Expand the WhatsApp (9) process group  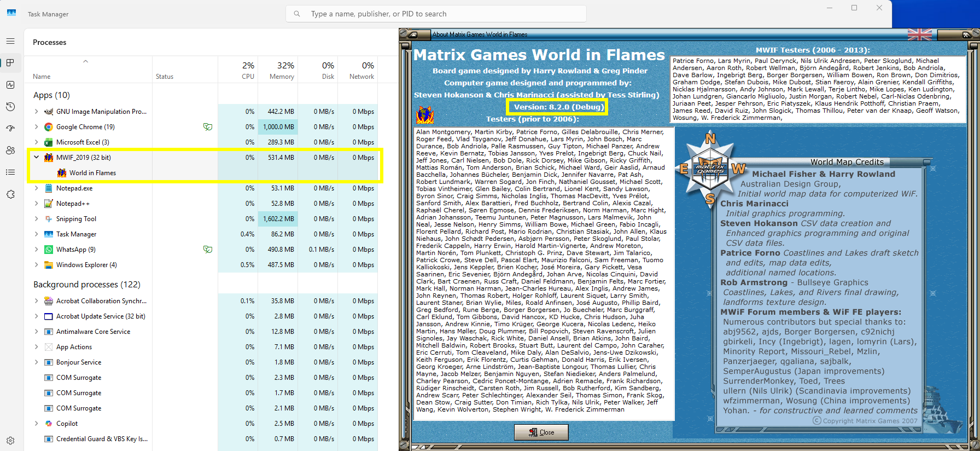(37, 250)
